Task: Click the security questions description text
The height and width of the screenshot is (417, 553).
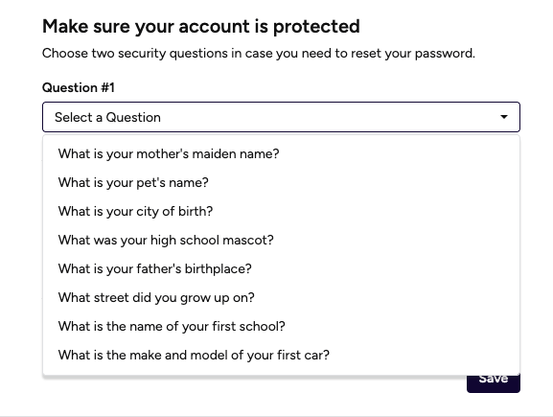Action: [259, 54]
